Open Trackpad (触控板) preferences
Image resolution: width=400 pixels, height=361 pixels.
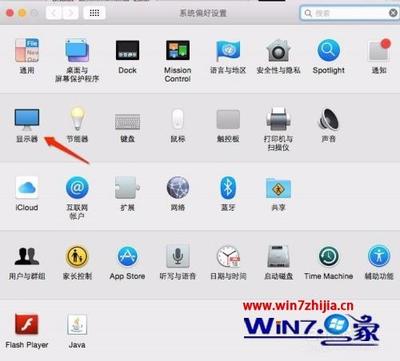[x=228, y=119]
